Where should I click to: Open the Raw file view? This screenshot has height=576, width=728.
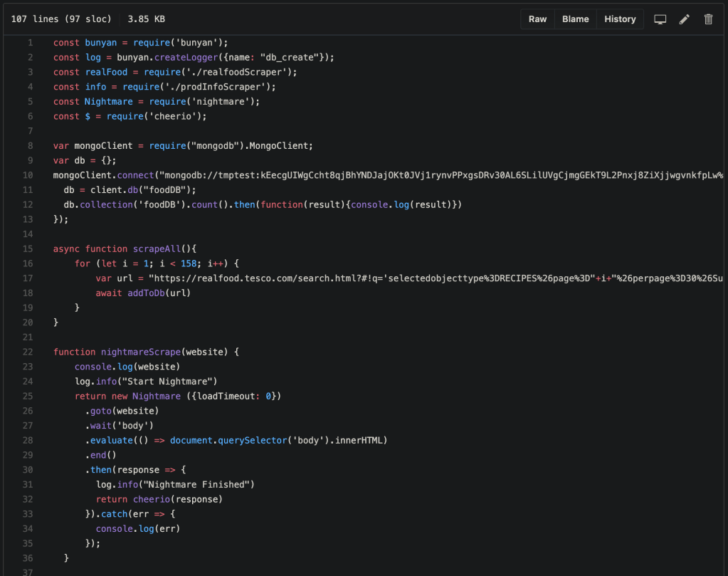click(x=537, y=19)
